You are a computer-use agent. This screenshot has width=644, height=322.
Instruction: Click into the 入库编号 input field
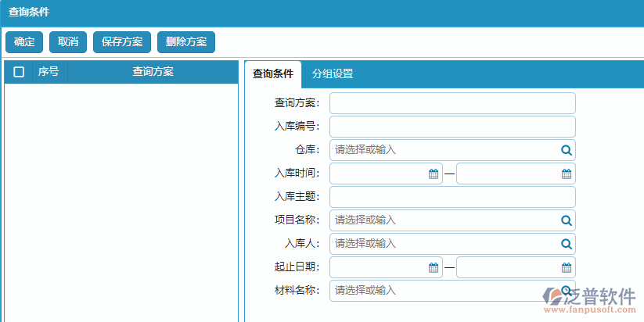click(x=452, y=127)
